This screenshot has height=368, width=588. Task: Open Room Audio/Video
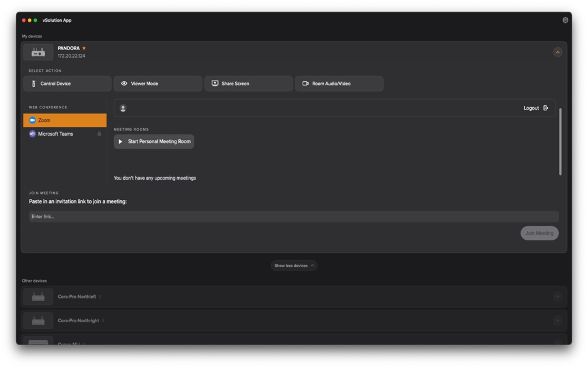339,84
